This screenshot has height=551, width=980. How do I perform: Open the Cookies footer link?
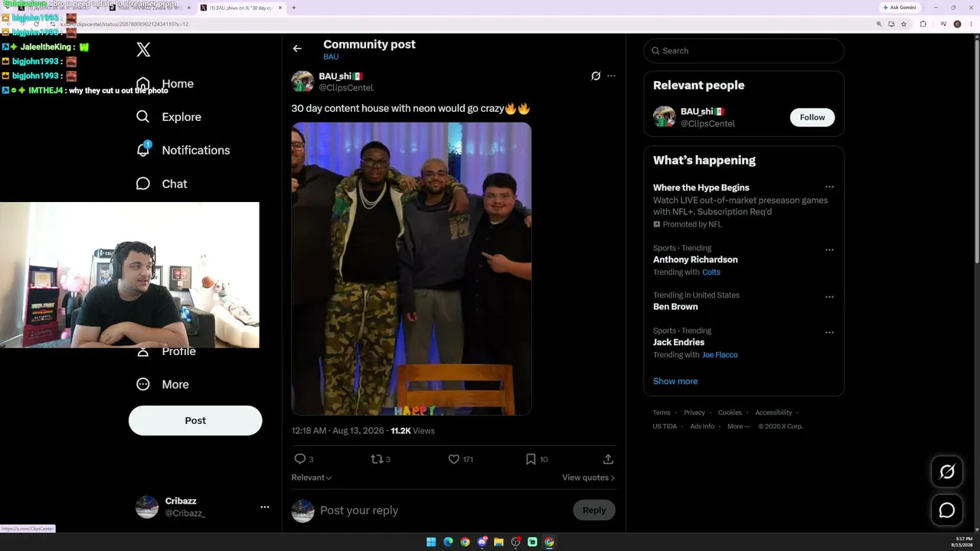coord(730,412)
